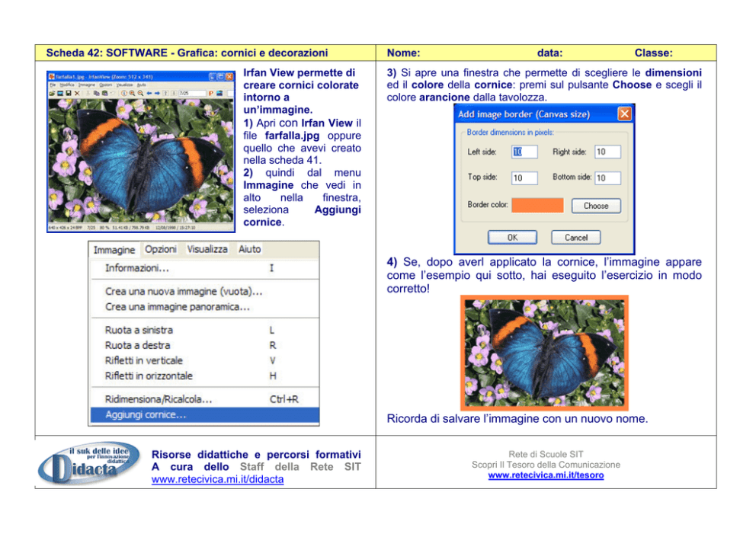Click the Didacta logo in the footer

pyautogui.click(x=90, y=465)
